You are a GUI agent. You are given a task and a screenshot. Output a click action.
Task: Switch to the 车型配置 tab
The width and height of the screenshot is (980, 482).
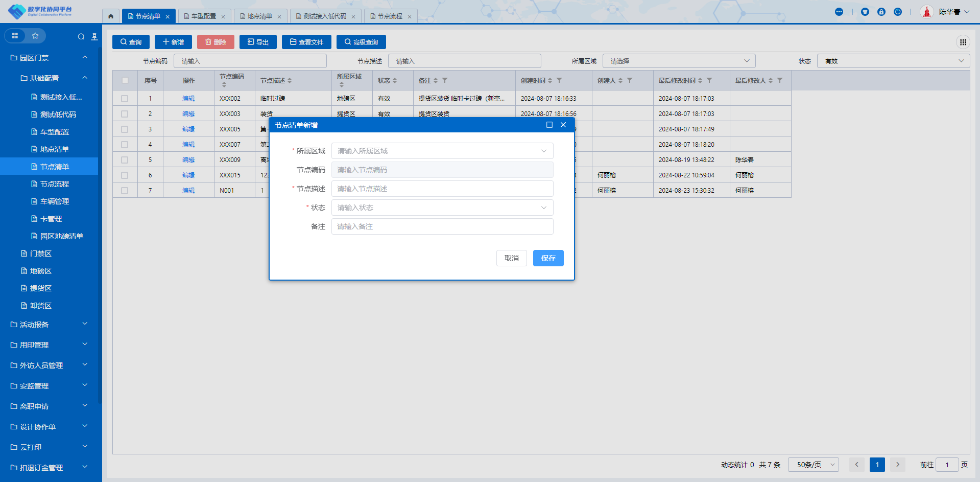204,16
